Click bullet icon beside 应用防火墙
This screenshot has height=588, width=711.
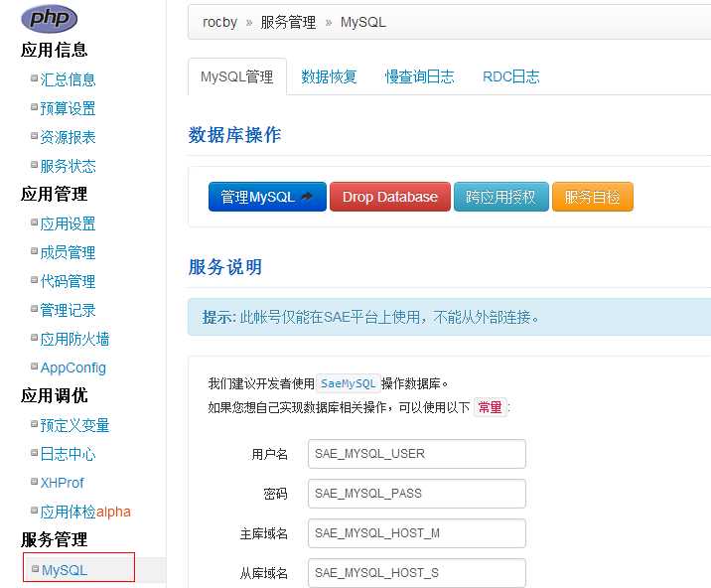34,338
